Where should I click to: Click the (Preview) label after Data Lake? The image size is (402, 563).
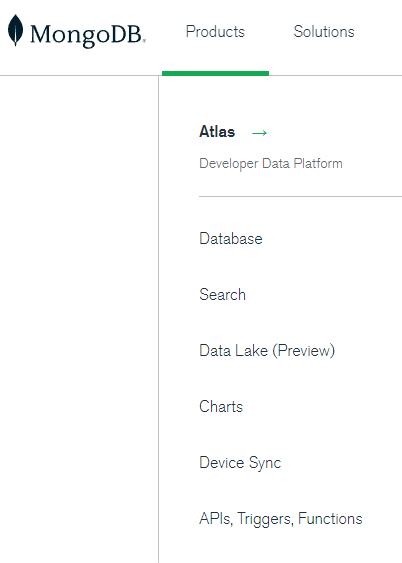coord(304,351)
